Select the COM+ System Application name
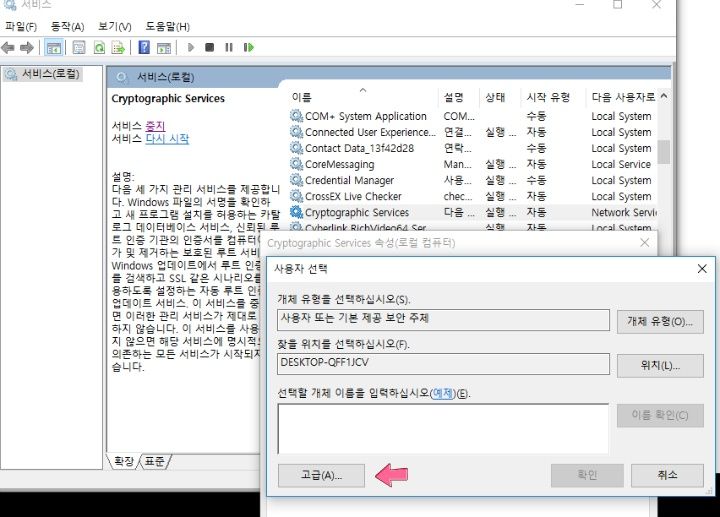The image size is (720, 517). (x=366, y=116)
